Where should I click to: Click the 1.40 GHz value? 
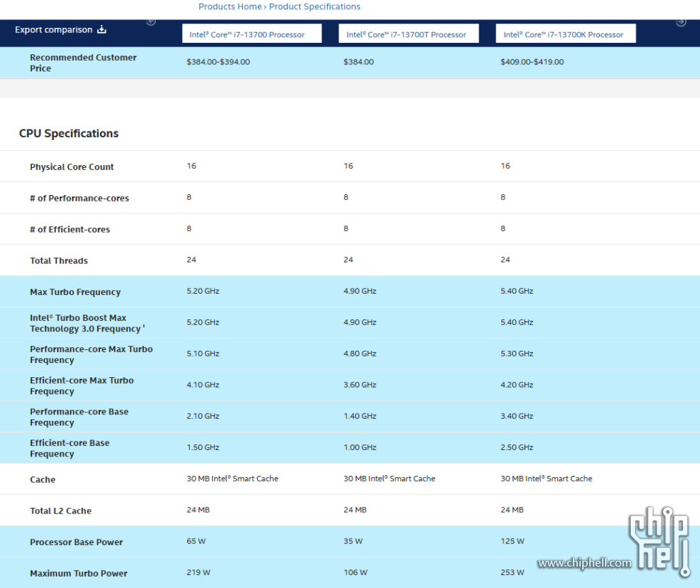click(x=360, y=416)
